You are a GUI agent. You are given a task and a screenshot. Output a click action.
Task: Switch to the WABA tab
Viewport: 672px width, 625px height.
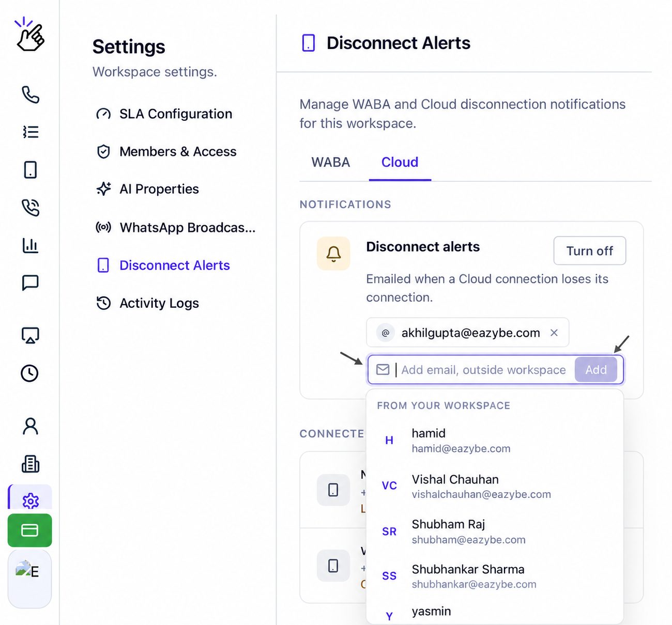coord(331,162)
